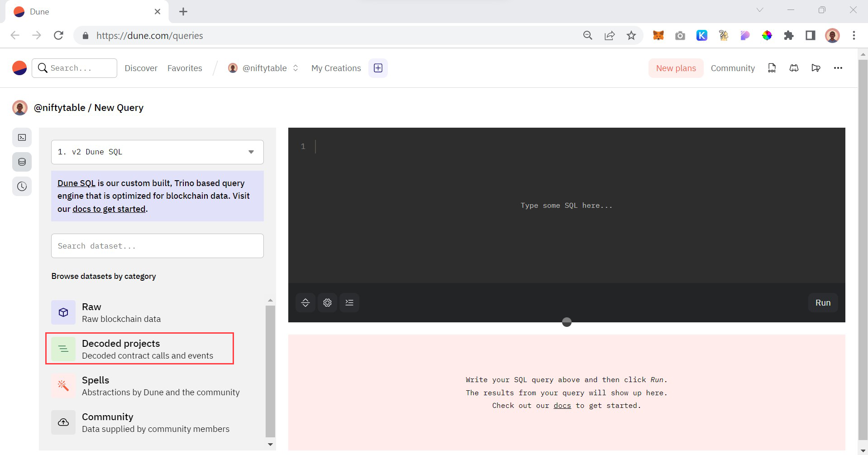
Task: Click the camera extension icon
Action: 680,35
